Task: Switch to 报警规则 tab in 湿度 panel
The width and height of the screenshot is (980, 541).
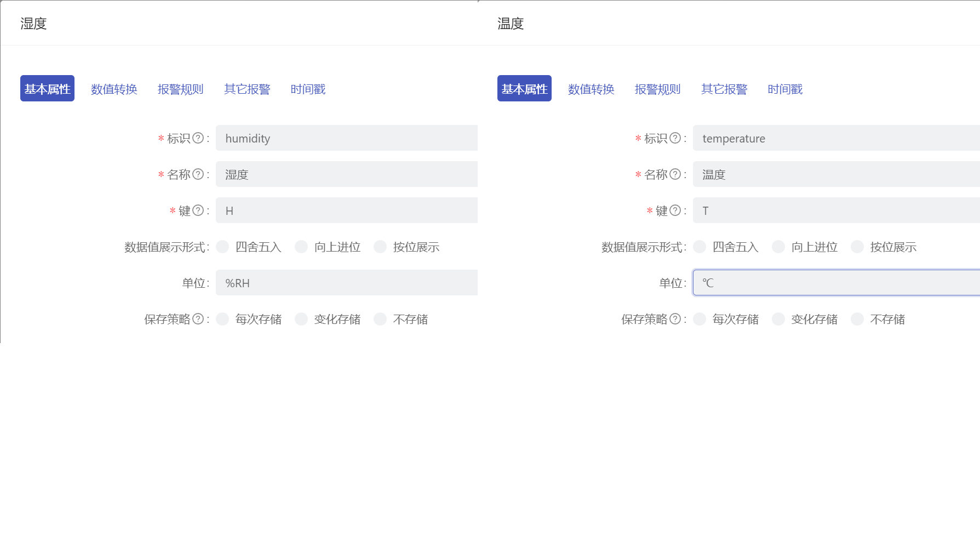Action: coord(180,89)
